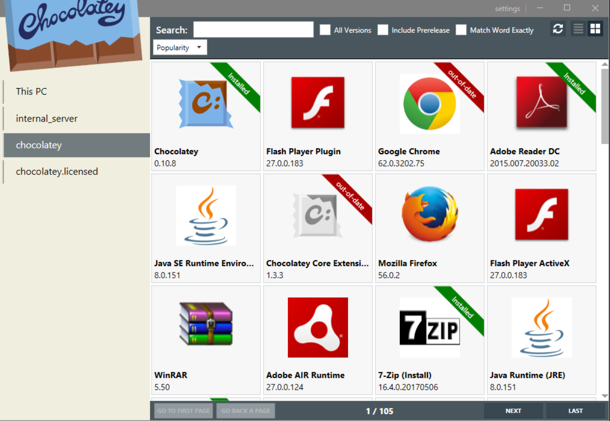Enable the All Versions checkbox

[325, 30]
